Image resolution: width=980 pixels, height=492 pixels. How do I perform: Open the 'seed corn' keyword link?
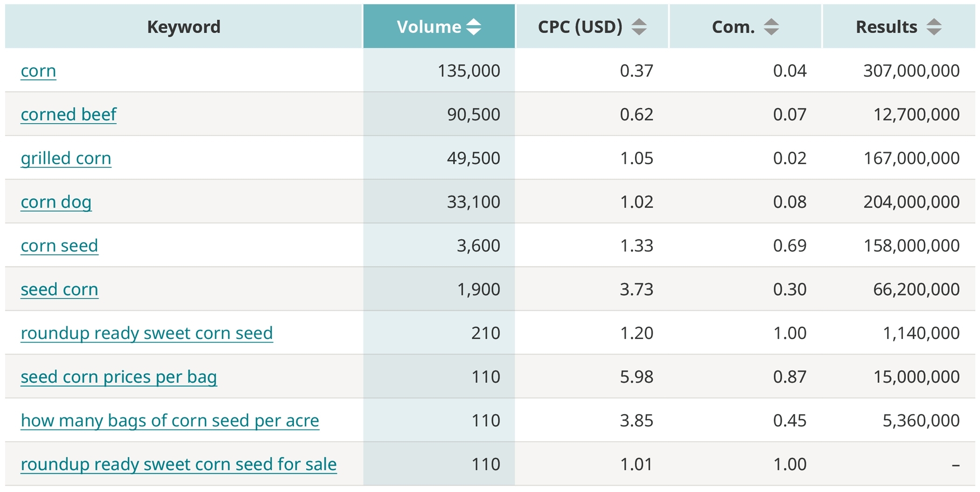tap(59, 289)
